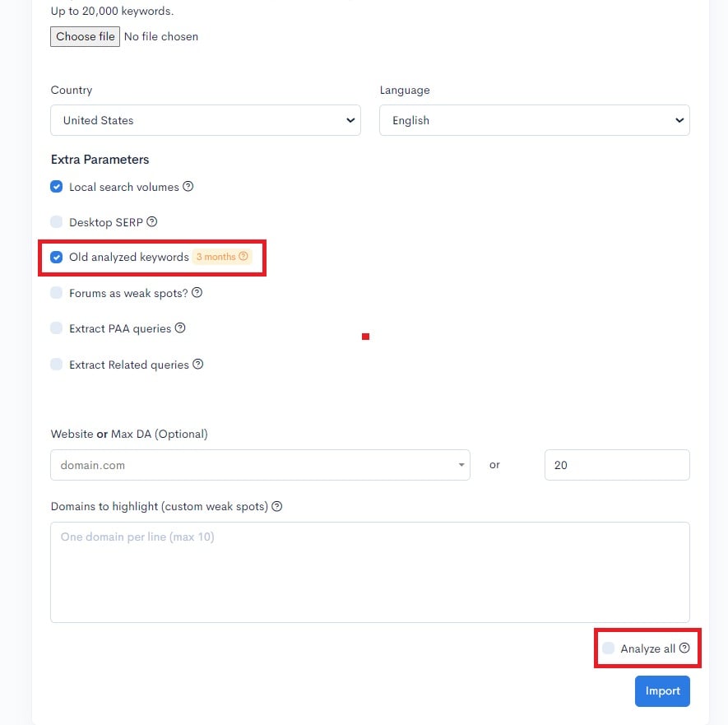Viewport: 728px width, 725px height.
Task: Click help icon beside Extract Related queries
Action: coord(198,364)
